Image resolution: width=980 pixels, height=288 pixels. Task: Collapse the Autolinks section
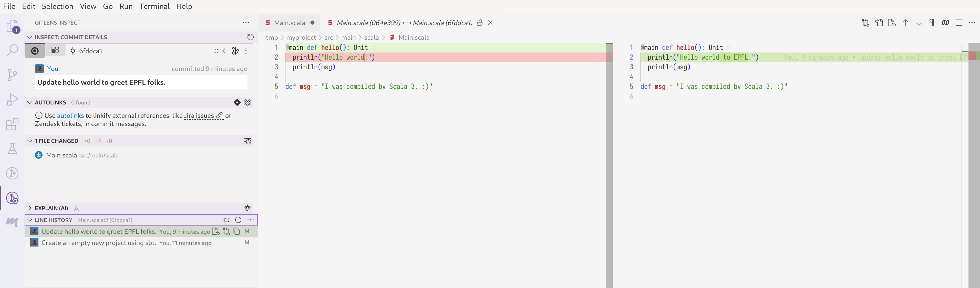click(x=30, y=102)
